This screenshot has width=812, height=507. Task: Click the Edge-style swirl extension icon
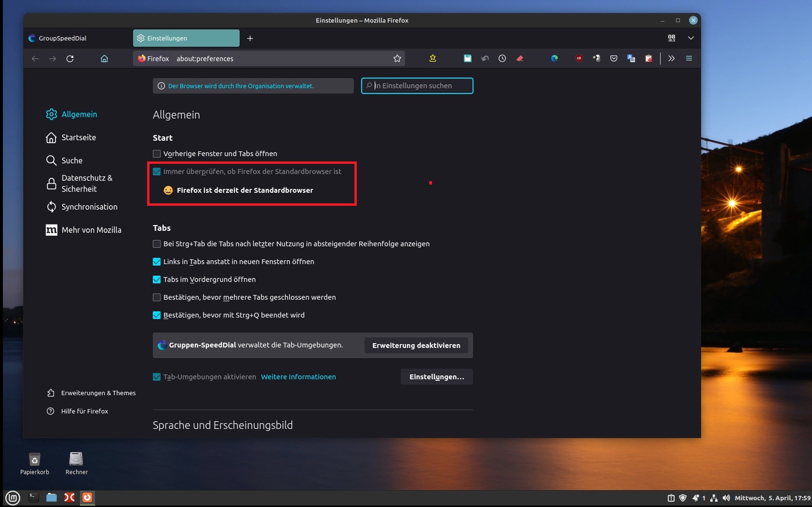pos(555,58)
